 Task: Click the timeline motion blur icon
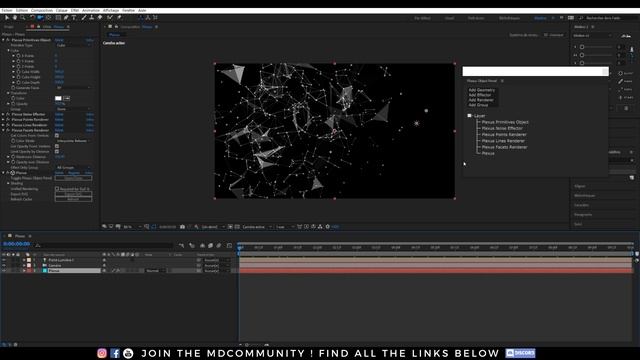click(x=219, y=245)
